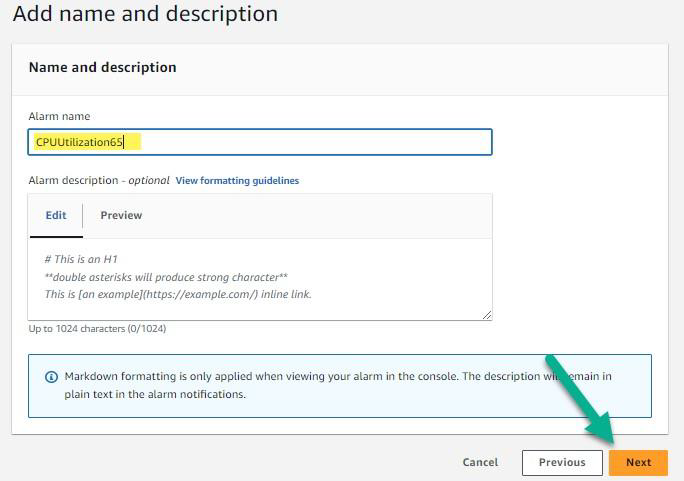Grab the description box resize handle
This screenshot has width=684, height=481.
tap(486, 314)
